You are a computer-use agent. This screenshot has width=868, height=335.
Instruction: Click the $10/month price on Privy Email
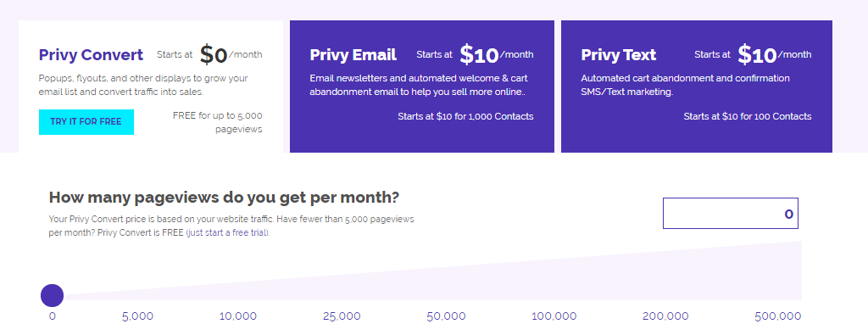(x=497, y=55)
